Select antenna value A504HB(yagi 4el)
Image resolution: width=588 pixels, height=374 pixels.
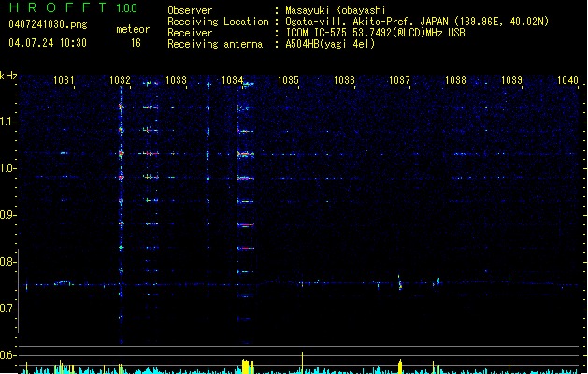[330, 44]
